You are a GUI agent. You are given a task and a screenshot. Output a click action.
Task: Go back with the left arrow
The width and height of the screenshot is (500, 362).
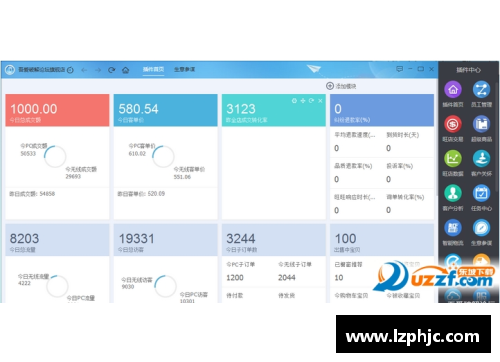click(x=84, y=70)
